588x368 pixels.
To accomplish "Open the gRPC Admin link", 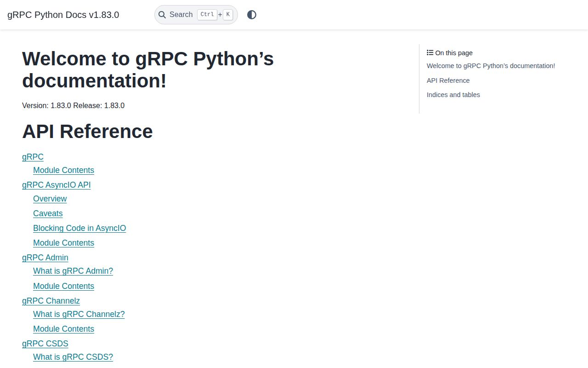I will (45, 258).
